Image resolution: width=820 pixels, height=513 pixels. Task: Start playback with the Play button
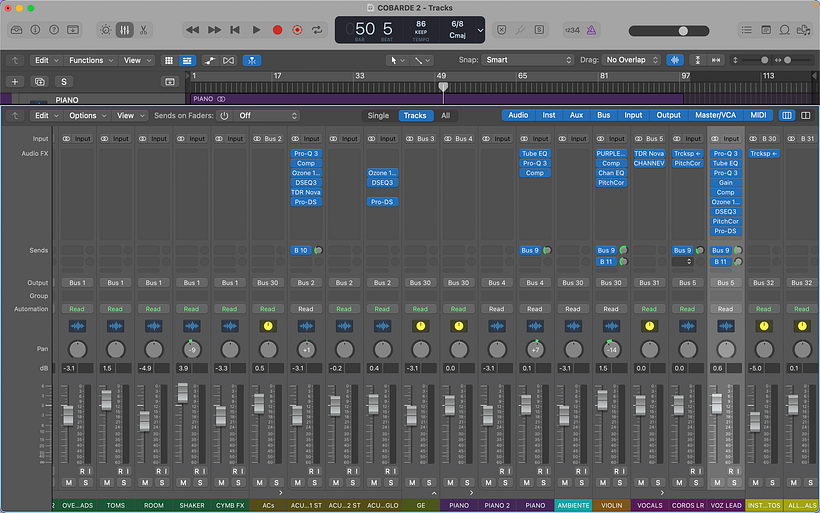coord(256,30)
